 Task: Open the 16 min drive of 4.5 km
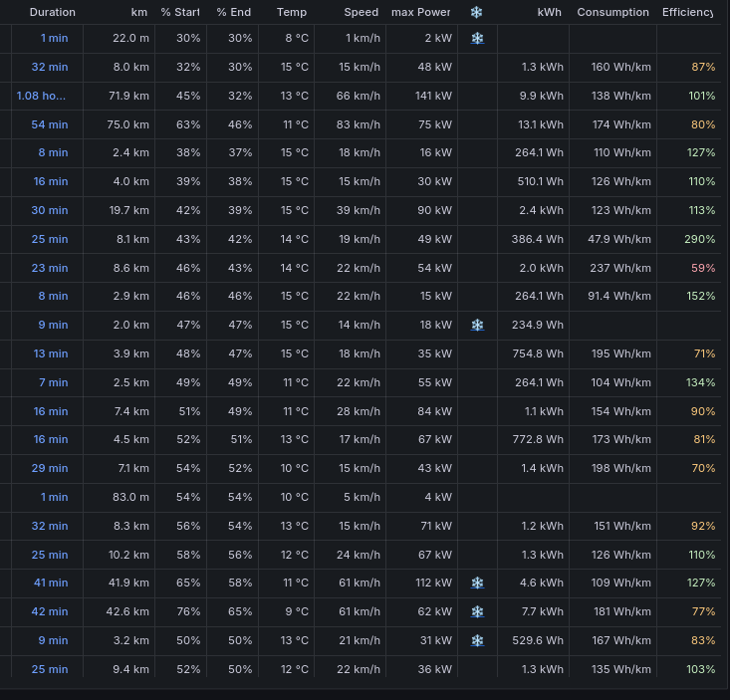[51, 439]
